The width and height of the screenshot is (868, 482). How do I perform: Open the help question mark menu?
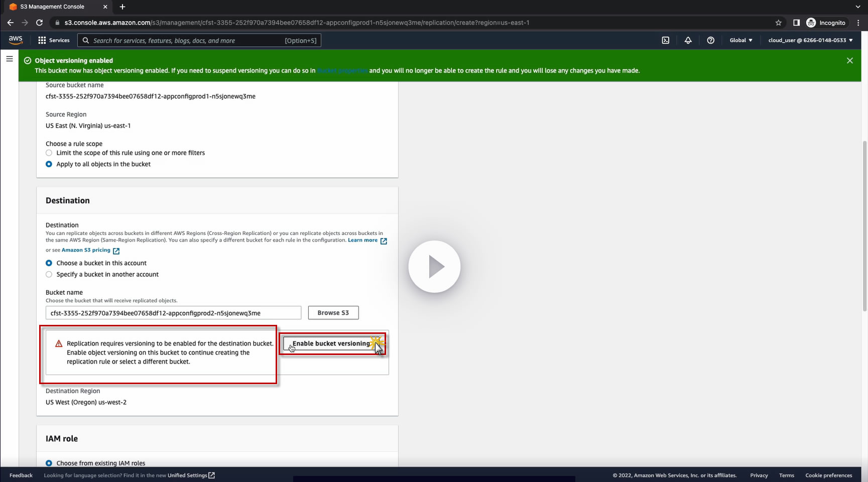pos(711,40)
